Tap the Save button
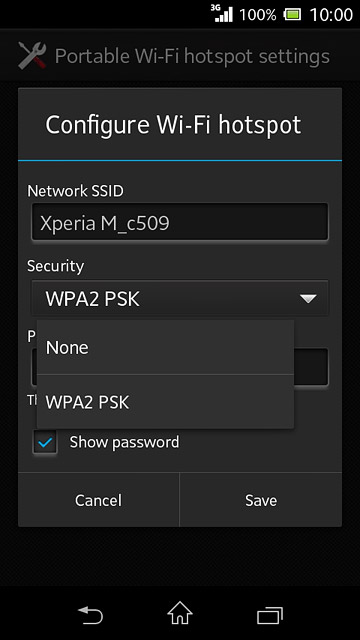Screen dimensions: 360x640 point(261,500)
